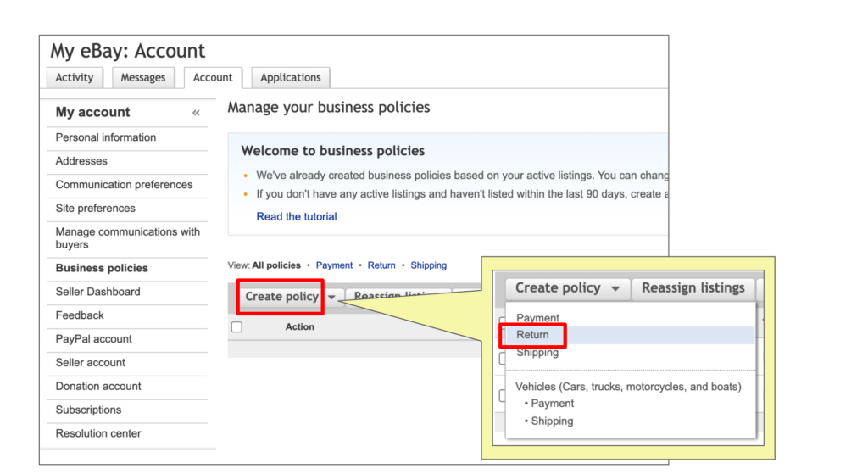Image resolution: width=868 pixels, height=474 pixels.
Task: Open Manage communications with buyers
Action: click(128, 238)
